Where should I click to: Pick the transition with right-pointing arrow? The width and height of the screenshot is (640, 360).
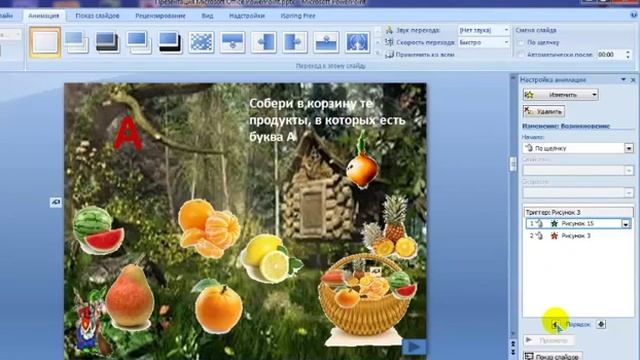(x=295, y=42)
